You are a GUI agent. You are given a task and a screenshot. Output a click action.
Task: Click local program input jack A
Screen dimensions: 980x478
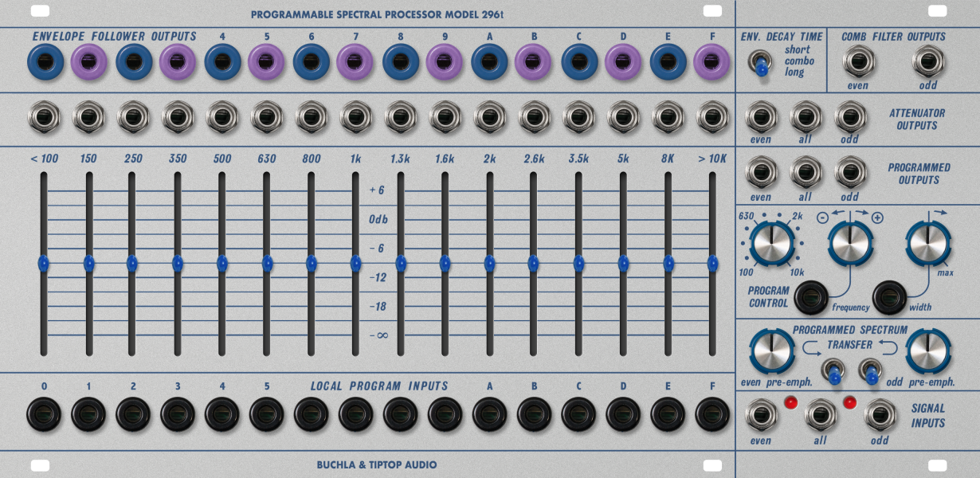click(490, 414)
